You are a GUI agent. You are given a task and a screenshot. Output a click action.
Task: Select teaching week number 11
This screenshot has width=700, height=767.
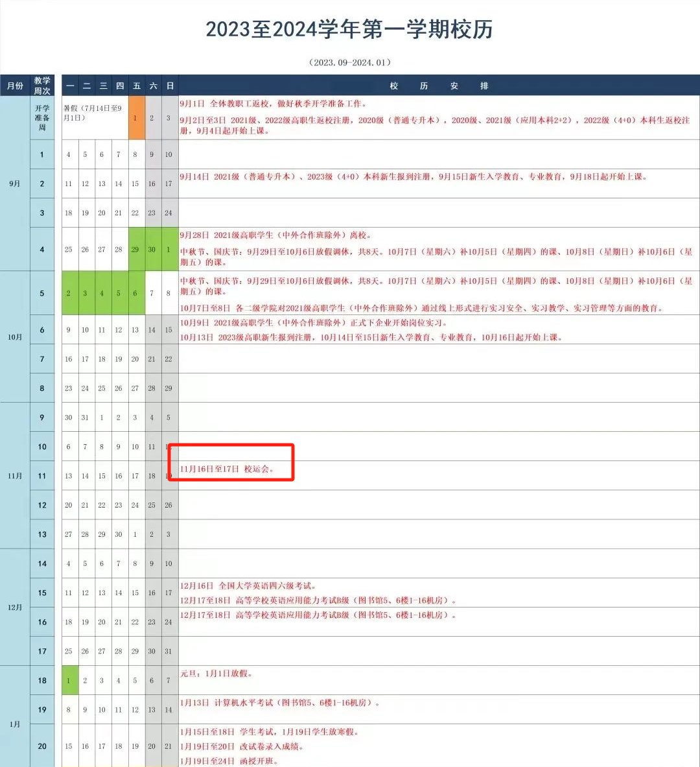(x=42, y=475)
